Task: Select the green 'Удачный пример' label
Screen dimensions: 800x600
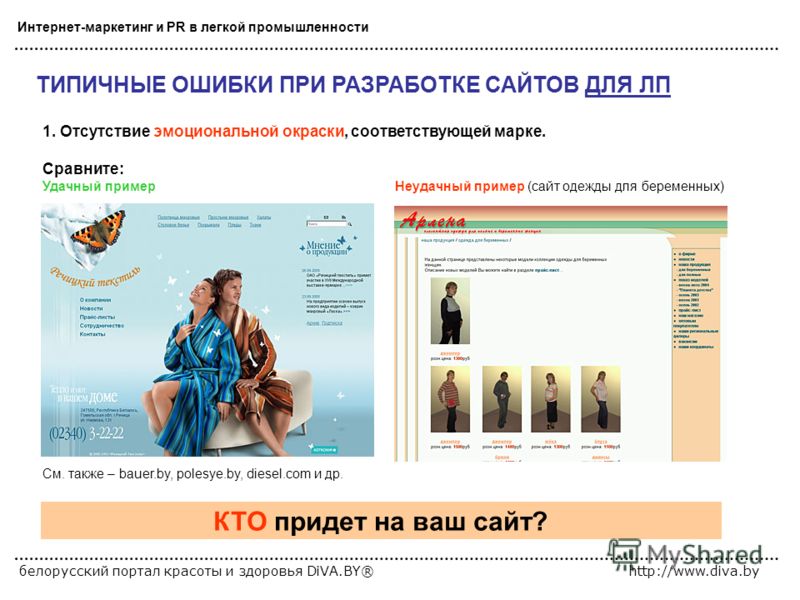Action: [x=98, y=186]
